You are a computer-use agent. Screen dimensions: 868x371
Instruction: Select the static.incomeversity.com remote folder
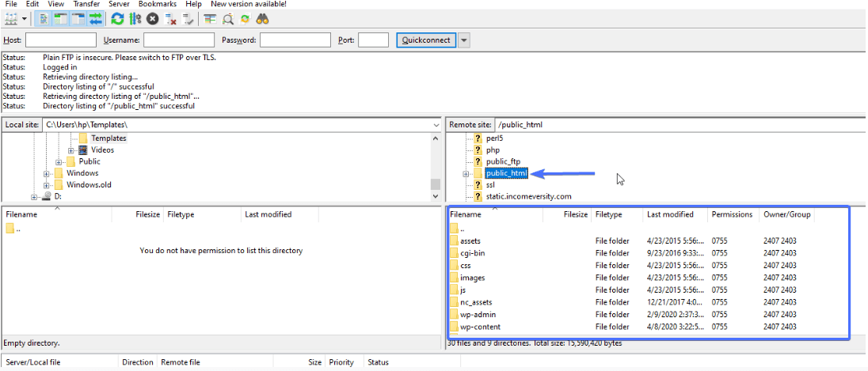pos(529,196)
